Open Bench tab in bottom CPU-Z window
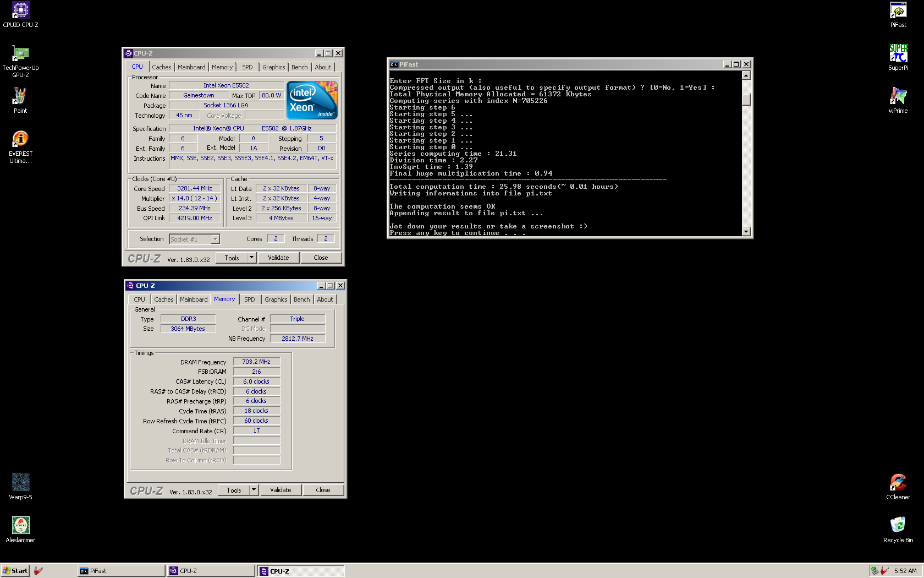Viewport: 924px width, 578px height. pyautogui.click(x=302, y=299)
